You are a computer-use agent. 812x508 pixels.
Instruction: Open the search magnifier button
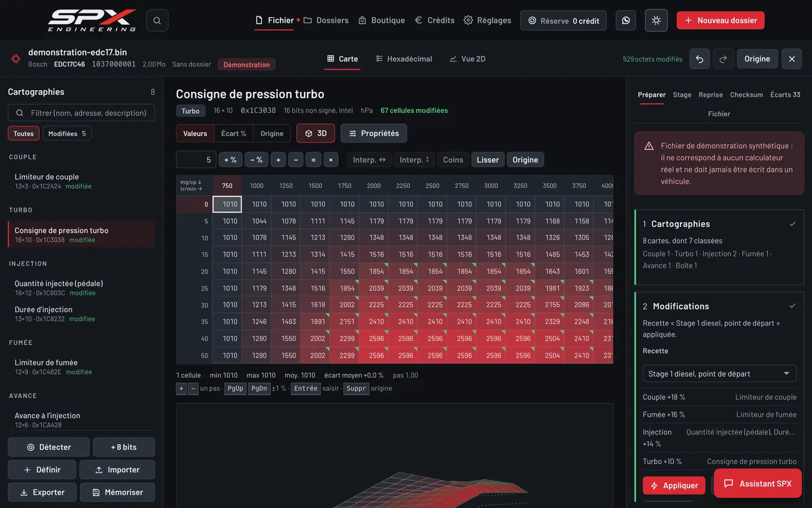pos(157,20)
